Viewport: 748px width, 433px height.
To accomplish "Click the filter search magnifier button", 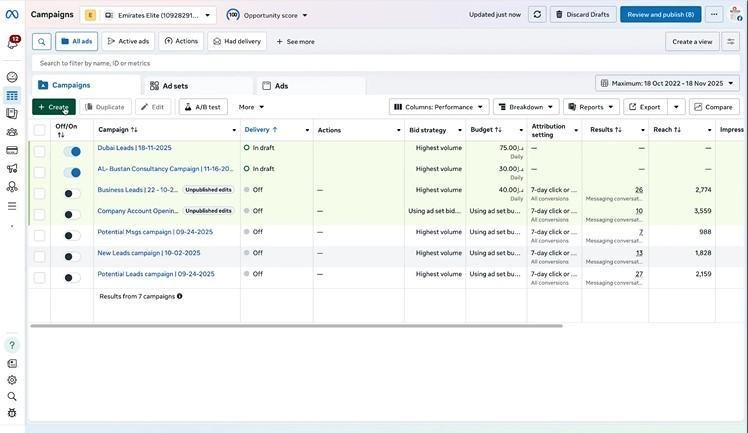I will tap(42, 42).
